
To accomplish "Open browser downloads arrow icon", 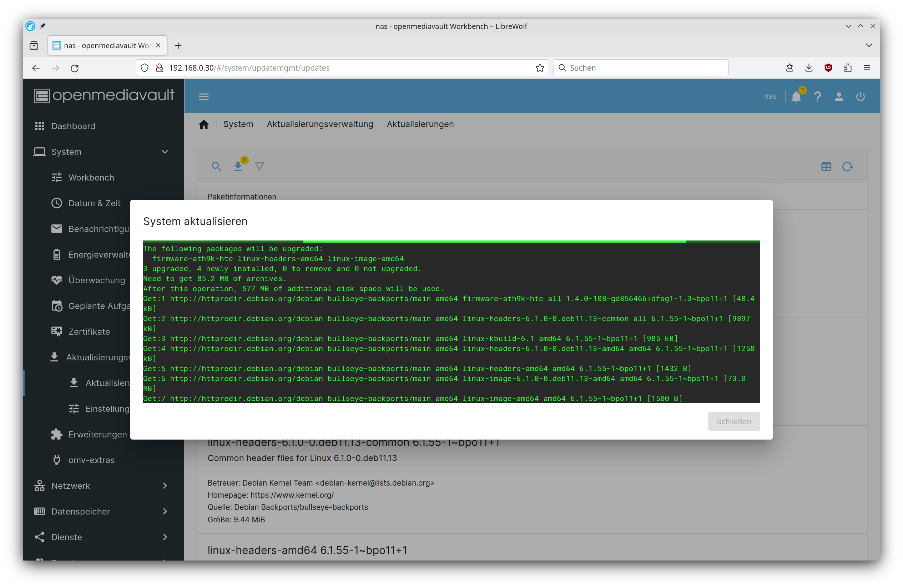I will click(x=809, y=67).
